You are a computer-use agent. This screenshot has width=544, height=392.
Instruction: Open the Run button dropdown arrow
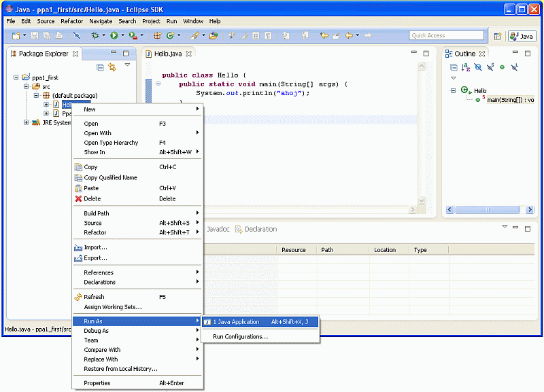(123, 35)
